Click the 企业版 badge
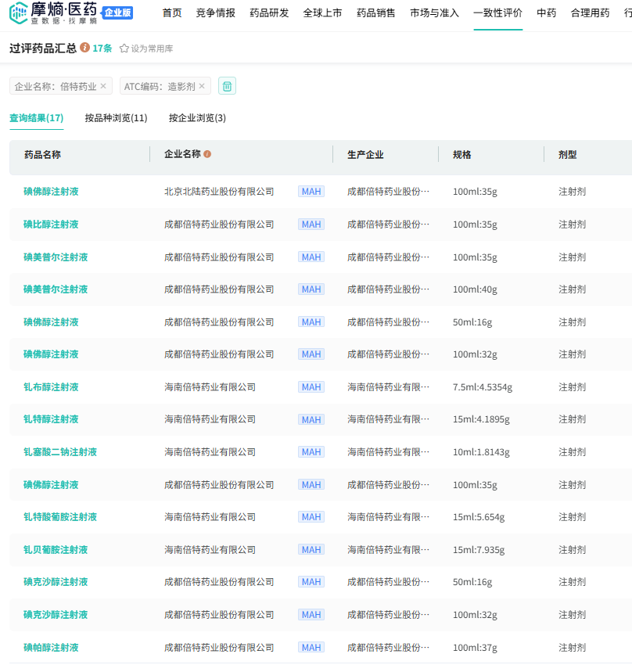The width and height of the screenshot is (632, 672). (x=118, y=13)
